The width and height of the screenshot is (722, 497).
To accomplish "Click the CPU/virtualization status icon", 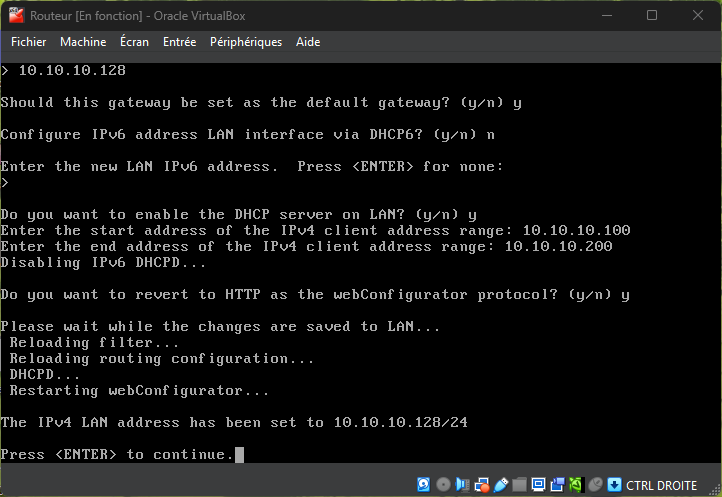I will [x=576, y=485].
